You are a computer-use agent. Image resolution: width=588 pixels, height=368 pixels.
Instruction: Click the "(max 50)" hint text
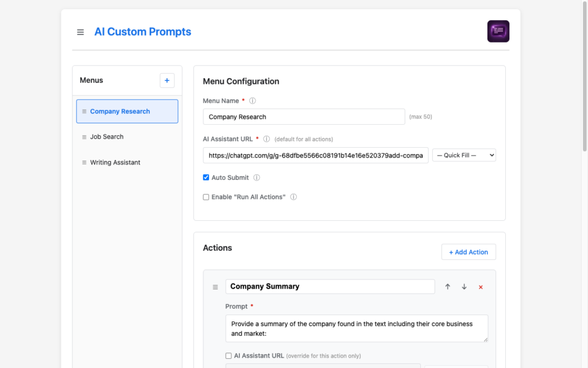coord(420,117)
